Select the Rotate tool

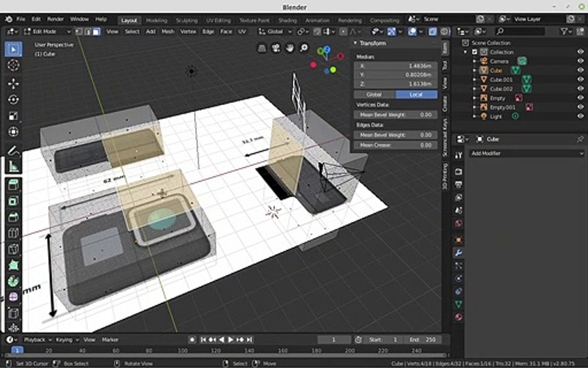point(13,100)
